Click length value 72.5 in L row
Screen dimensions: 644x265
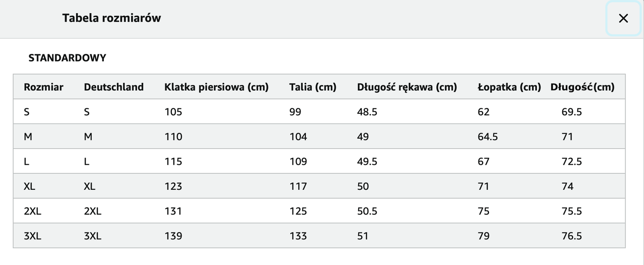pos(572,162)
